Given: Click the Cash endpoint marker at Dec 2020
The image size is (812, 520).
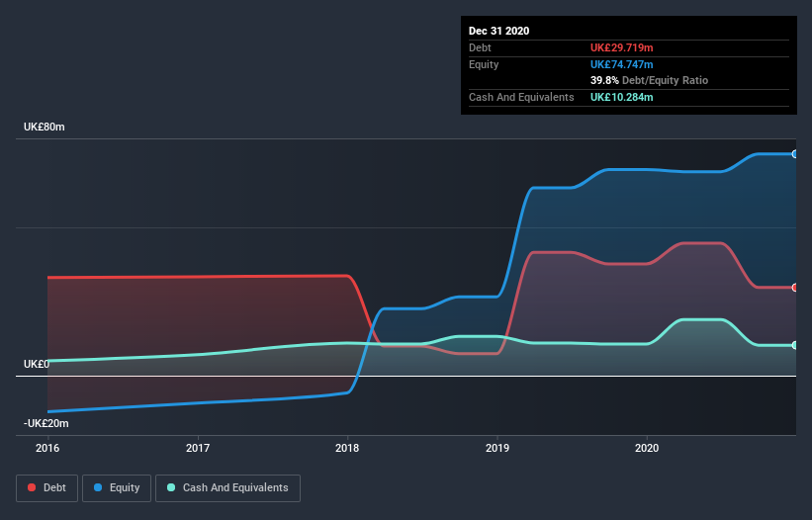Looking at the screenshot, I should point(794,345).
